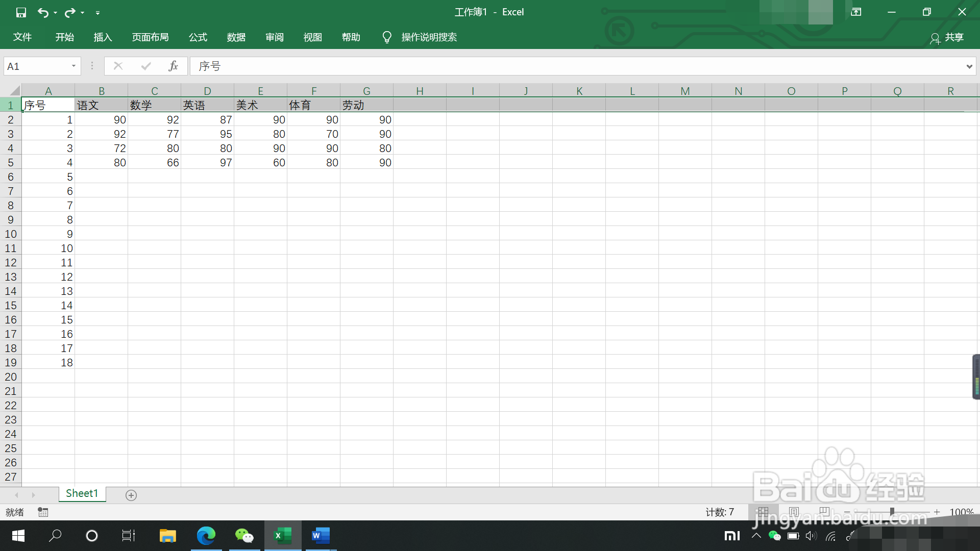Click the 共享 share button

[x=947, y=38]
